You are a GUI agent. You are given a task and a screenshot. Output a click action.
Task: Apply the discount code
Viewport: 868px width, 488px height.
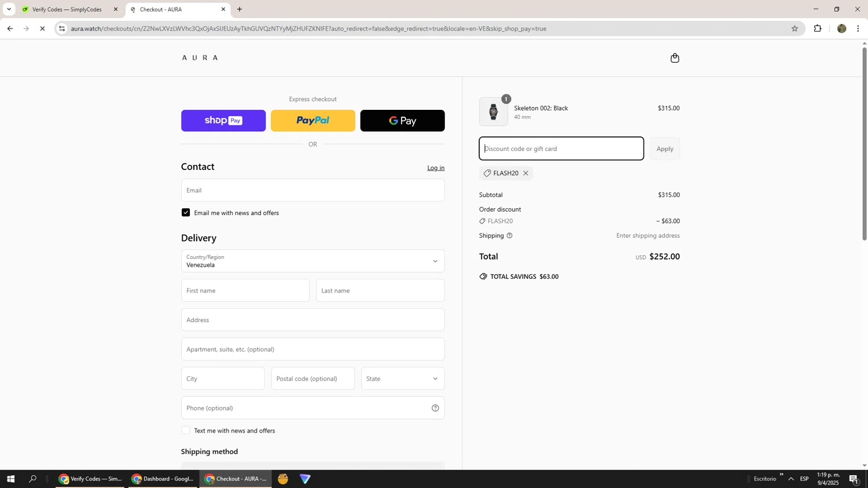(x=665, y=149)
